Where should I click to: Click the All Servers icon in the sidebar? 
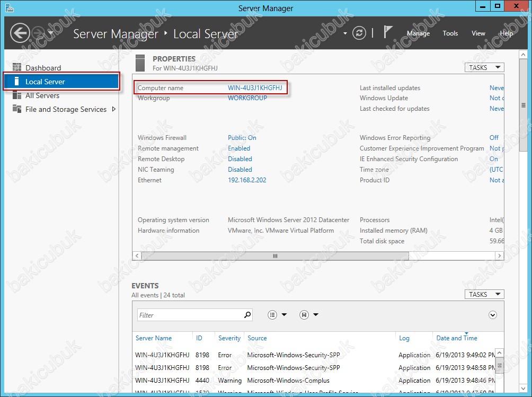(16, 95)
